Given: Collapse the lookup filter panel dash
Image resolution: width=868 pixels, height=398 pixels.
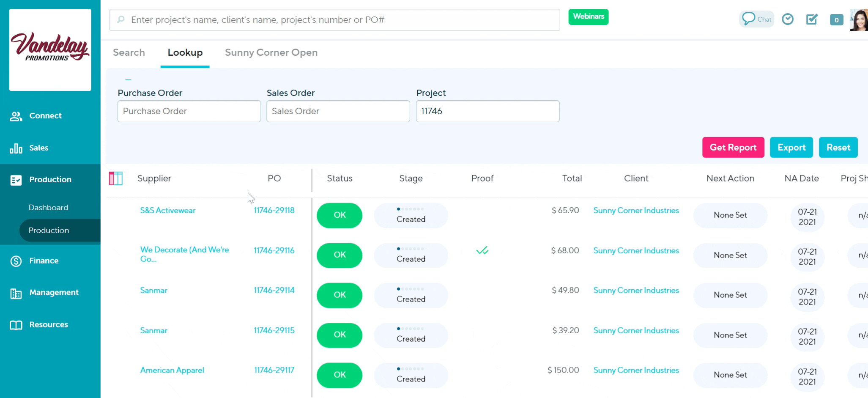Looking at the screenshot, I should [x=128, y=80].
